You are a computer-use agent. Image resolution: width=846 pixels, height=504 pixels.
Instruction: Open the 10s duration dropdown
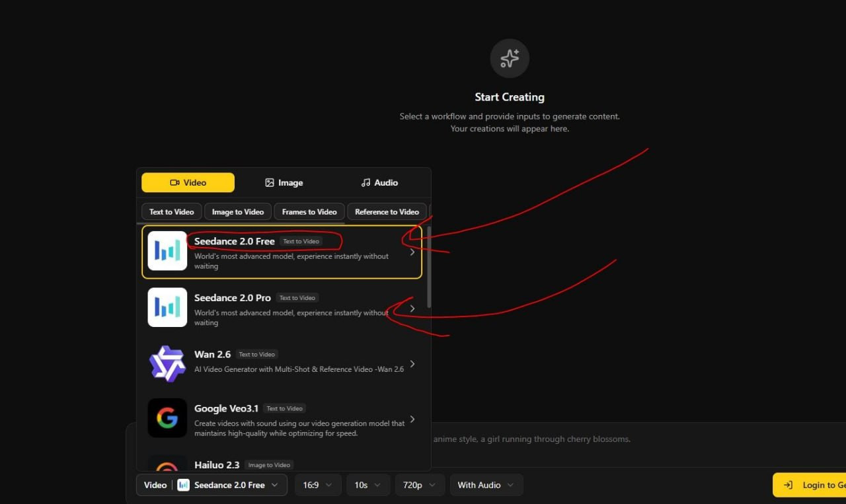[368, 485]
